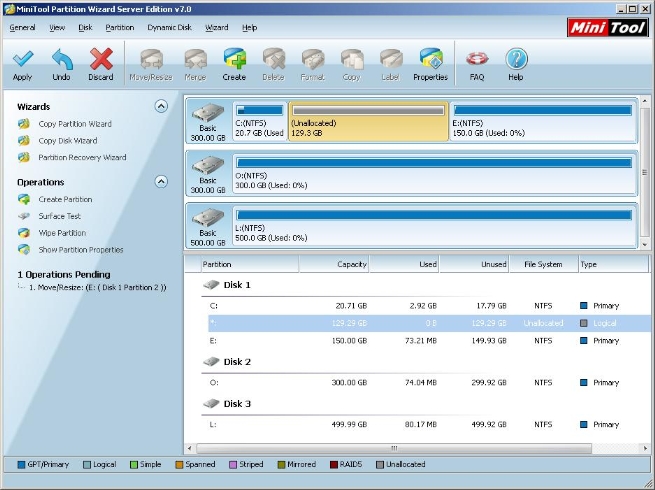Click the Disk 1 icon in partition list
The width and height of the screenshot is (655, 490).
[x=211, y=285]
